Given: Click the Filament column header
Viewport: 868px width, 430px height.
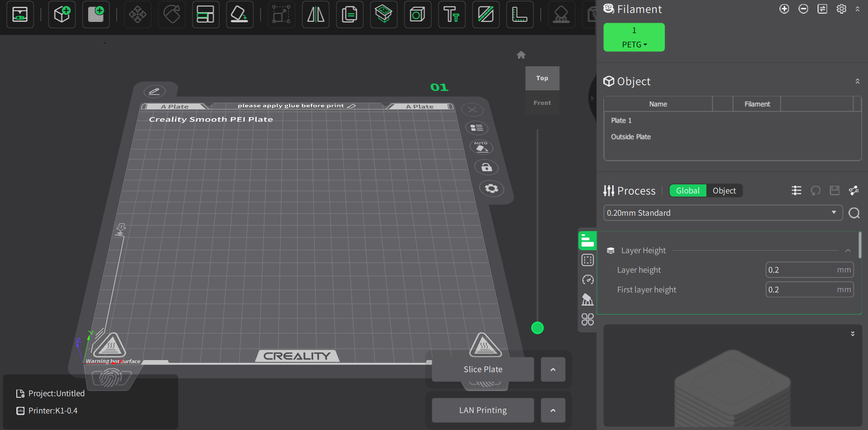Looking at the screenshot, I should (757, 104).
